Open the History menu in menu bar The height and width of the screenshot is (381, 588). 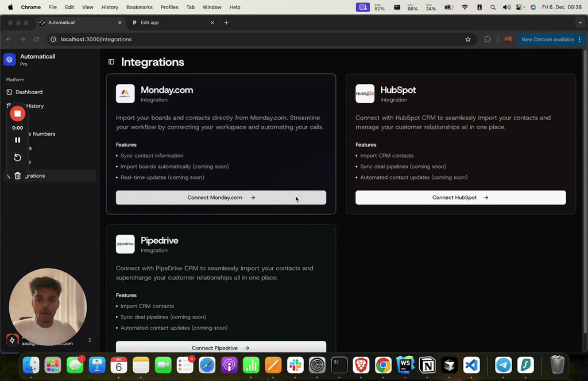click(x=110, y=7)
